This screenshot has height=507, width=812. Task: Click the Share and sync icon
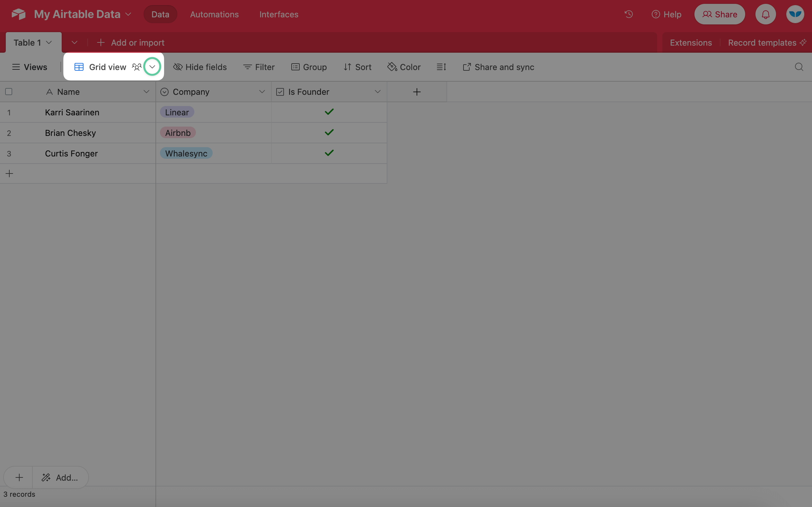[466, 66]
